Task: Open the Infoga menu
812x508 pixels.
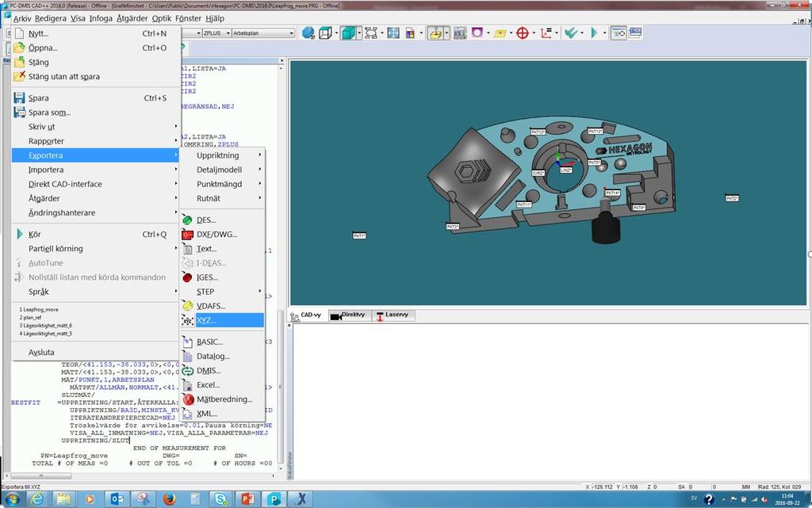Action: (x=101, y=18)
